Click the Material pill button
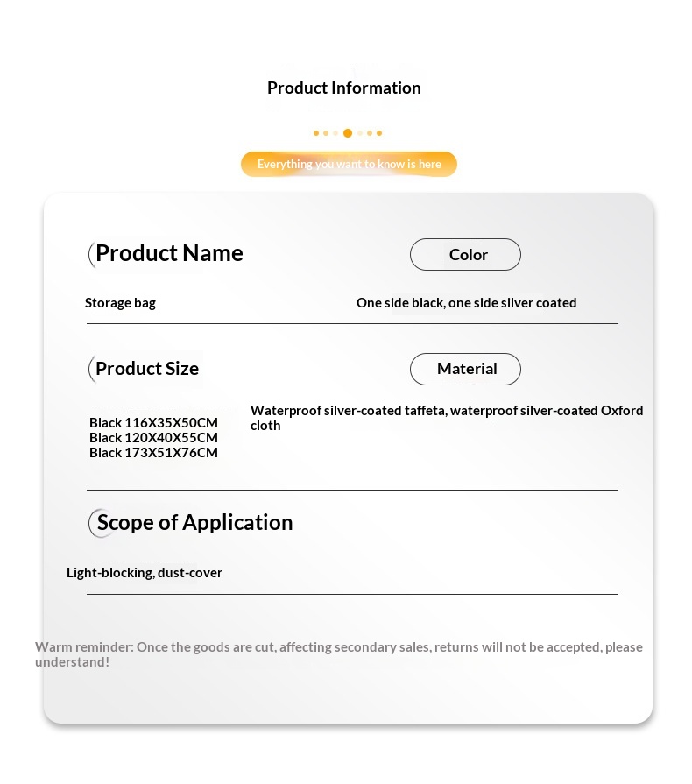Image resolution: width=692 pixels, height=784 pixels. (465, 369)
